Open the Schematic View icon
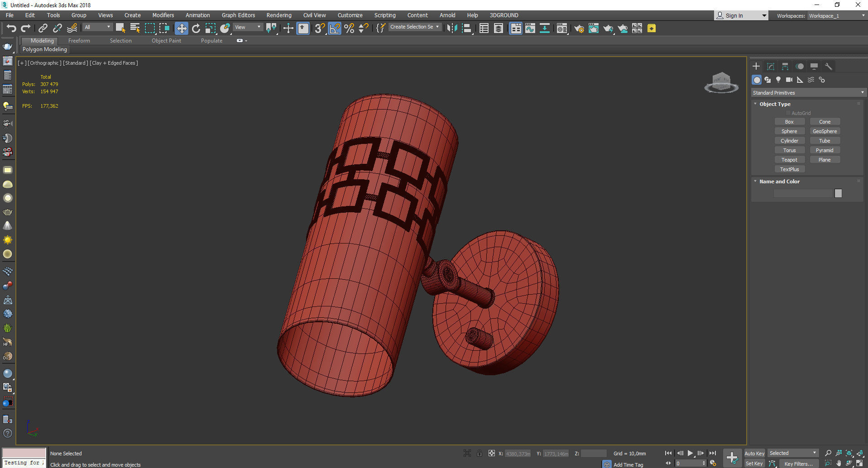This screenshot has height=468, width=868. 545,29
